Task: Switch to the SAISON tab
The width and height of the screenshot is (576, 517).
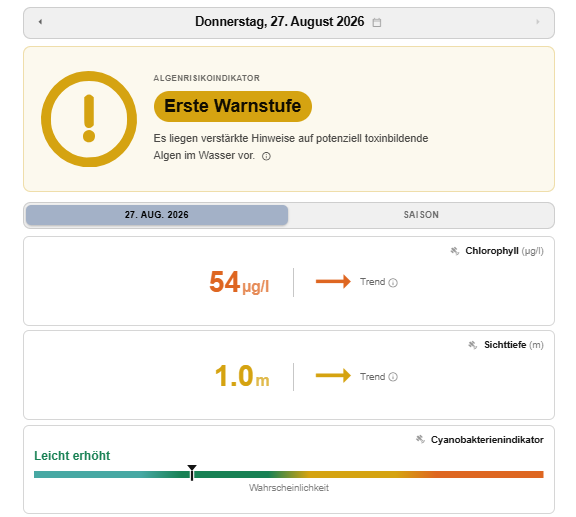Action: click(421, 215)
